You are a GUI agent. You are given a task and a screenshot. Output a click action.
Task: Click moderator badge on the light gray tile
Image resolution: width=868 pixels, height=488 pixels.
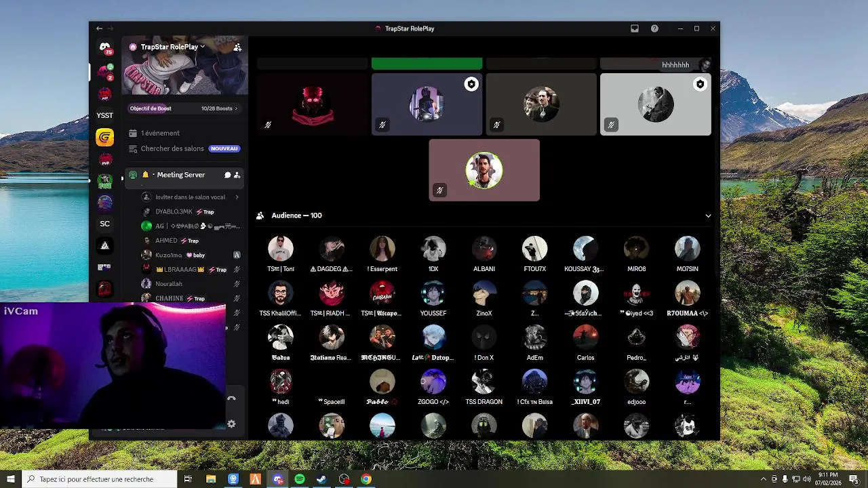pos(700,84)
